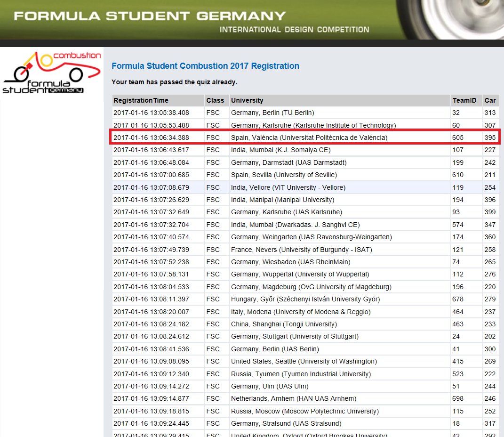Viewport: 504px width, 437px height.
Task: Click the Formula Student Germany banner title
Action: tap(150, 16)
